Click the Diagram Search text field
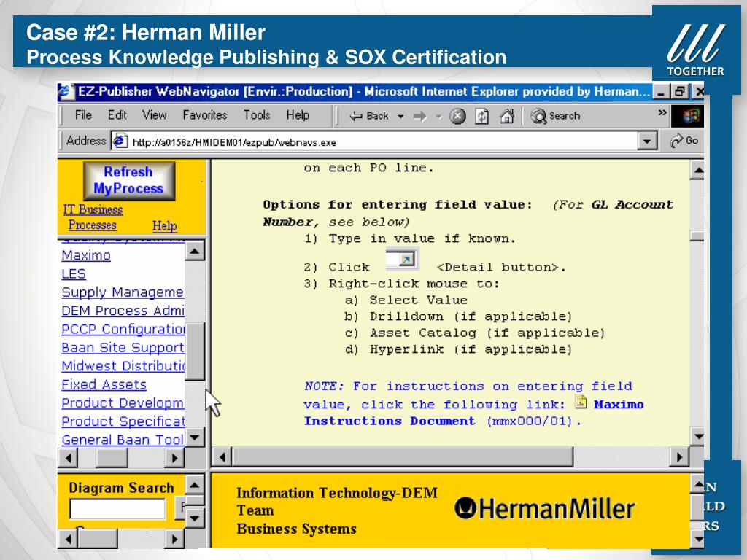 117,509
